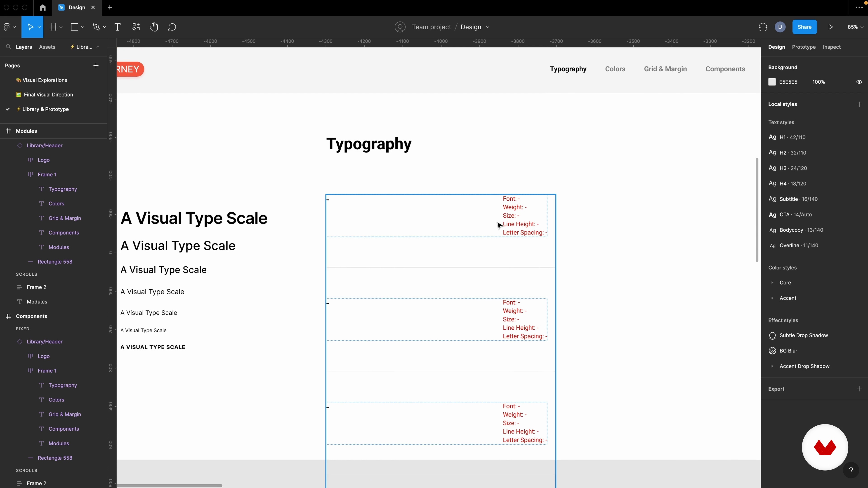The width and height of the screenshot is (868, 488).
Task: Expand the Accent Drop Shadow group
Action: pos(772,366)
